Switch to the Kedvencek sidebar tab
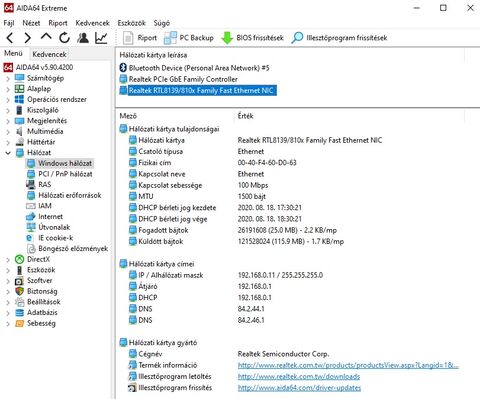The height and width of the screenshot is (399, 480). pyautogui.click(x=49, y=54)
